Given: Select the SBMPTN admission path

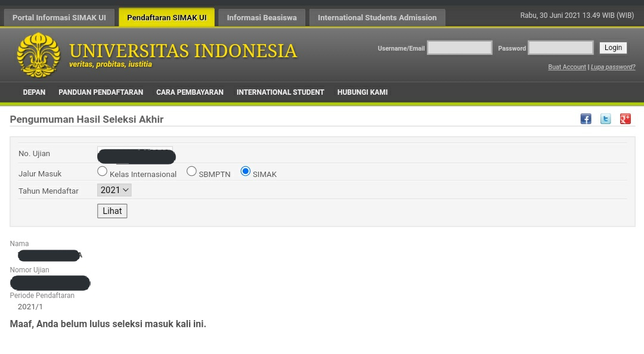Looking at the screenshot, I should pyautogui.click(x=191, y=171).
